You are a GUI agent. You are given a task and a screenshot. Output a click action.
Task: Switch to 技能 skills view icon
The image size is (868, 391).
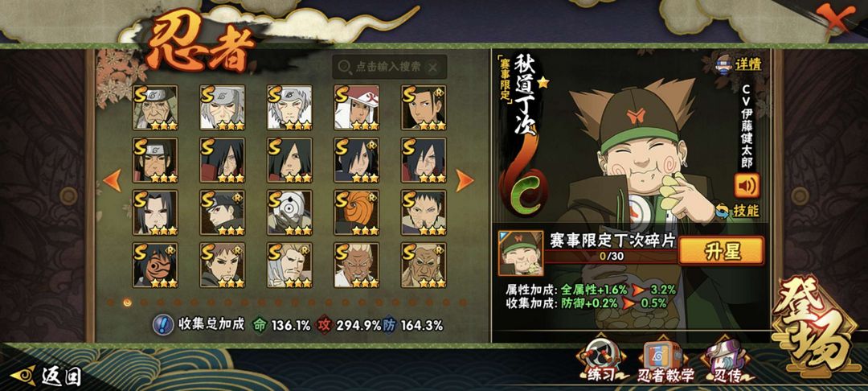[738, 211]
